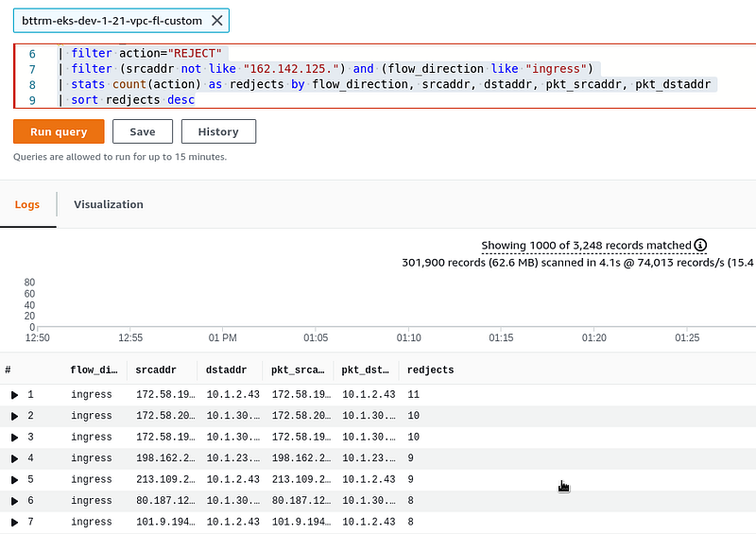Click ingress in row 2
Screen dimensions: 756x534
(91, 415)
